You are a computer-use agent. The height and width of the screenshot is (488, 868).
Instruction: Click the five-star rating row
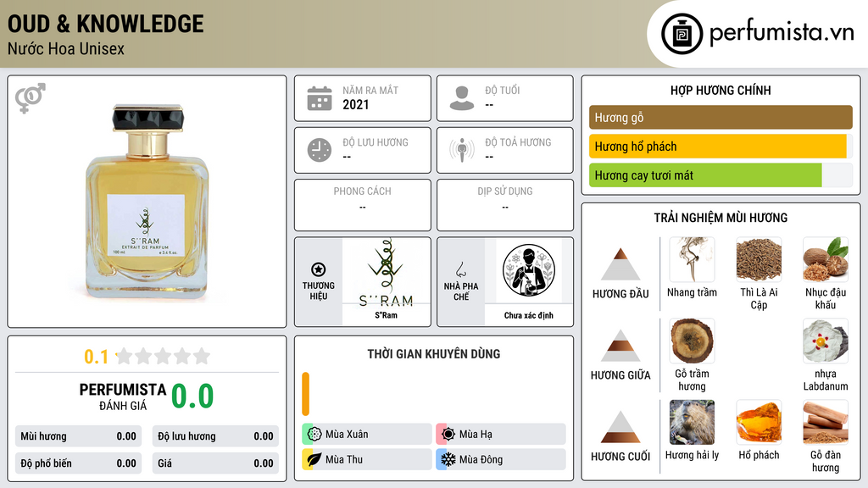(x=163, y=356)
